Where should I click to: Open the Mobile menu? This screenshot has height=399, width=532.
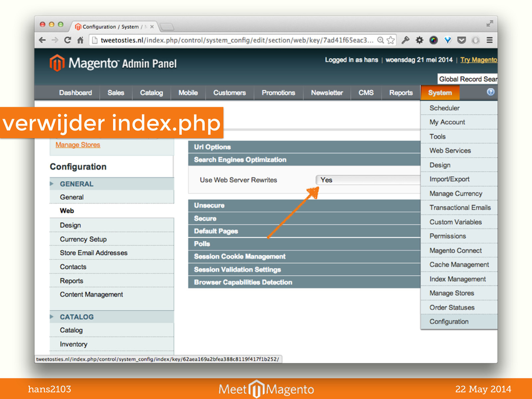(188, 93)
